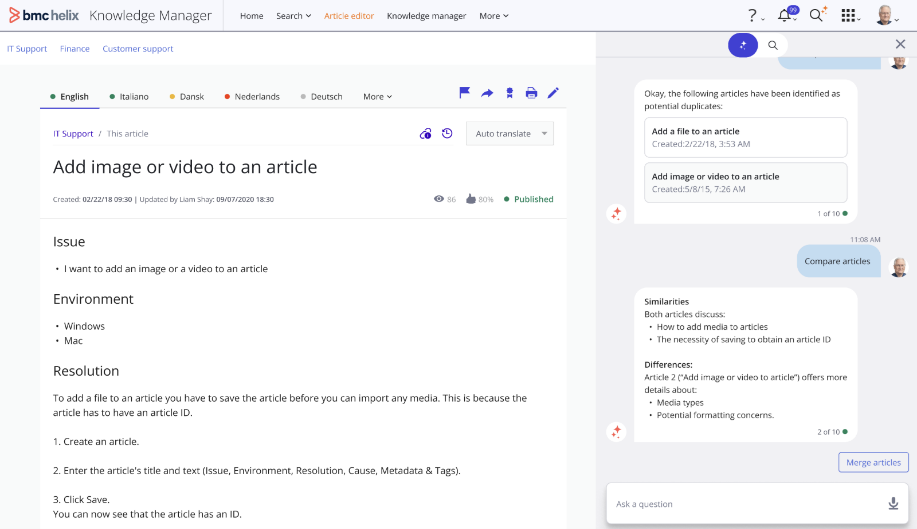
Task: Click the Resolution heading
Action: [86, 371]
